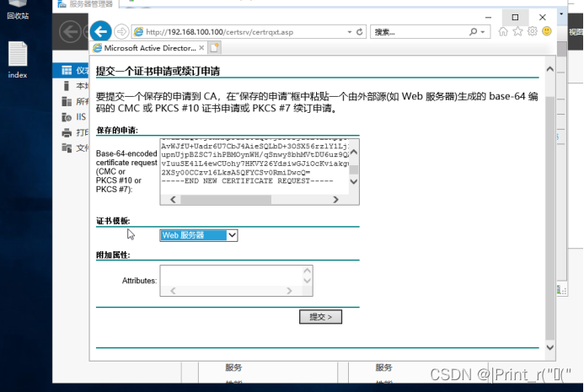Open the Web 服务器 certificate template dropdown

pyautogui.click(x=199, y=235)
